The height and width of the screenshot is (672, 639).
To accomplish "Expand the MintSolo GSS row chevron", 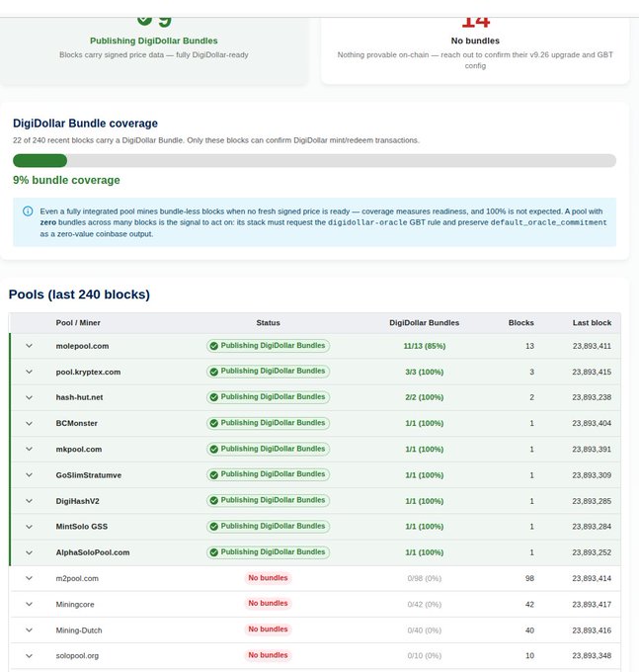I will (x=29, y=527).
